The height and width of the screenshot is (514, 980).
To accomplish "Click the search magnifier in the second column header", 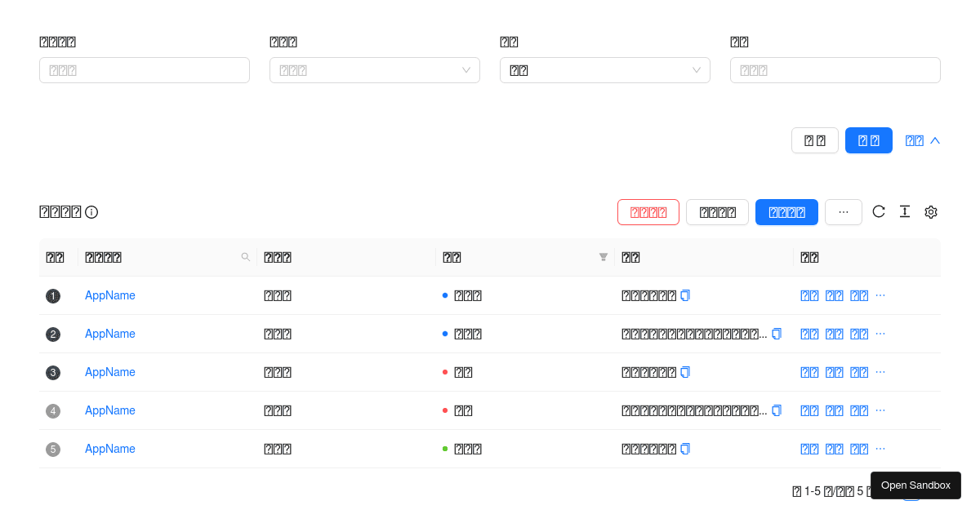I will click(245, 257).
